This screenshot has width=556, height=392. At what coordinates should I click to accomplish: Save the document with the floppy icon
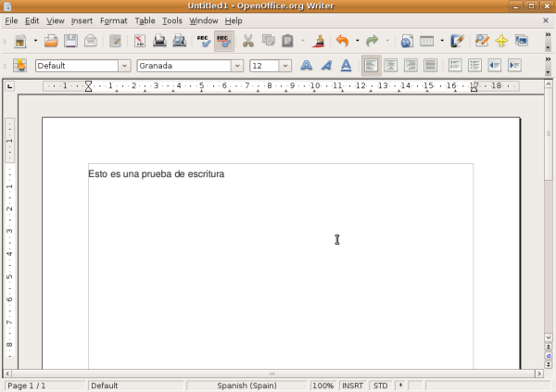(x=71, y=41)
